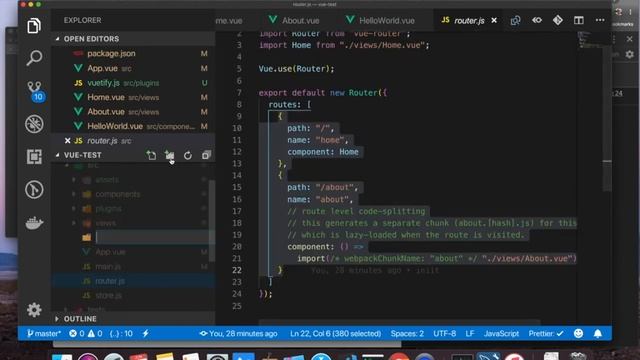
Task: Open Home.vue from Open Editors list
Action: [133, 97]
